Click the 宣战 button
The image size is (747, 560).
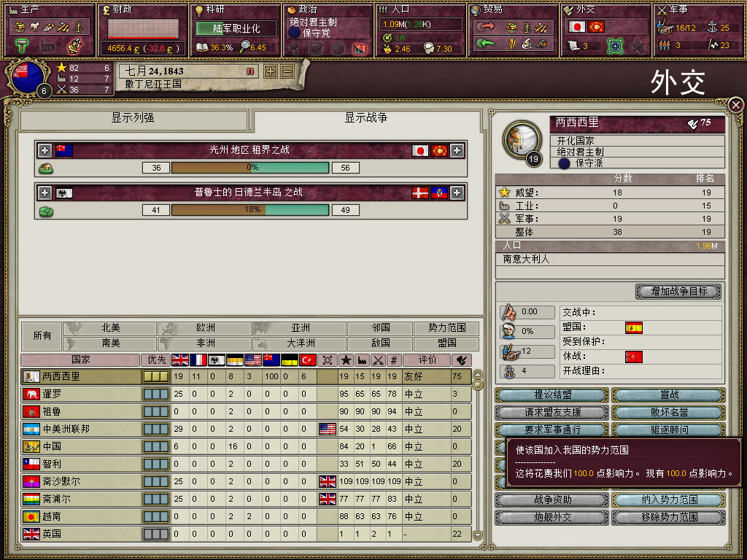click(668, 394)
